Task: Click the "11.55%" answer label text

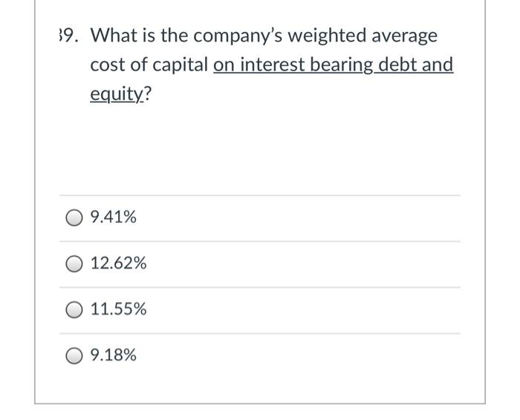Action: click(118, 309)
